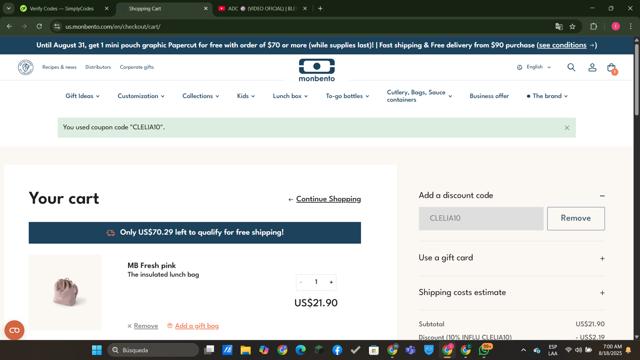Click the round badge emblem beside Recipes & news
The width and height of the screenshot is (640, 360).
[x=25, y=67]
